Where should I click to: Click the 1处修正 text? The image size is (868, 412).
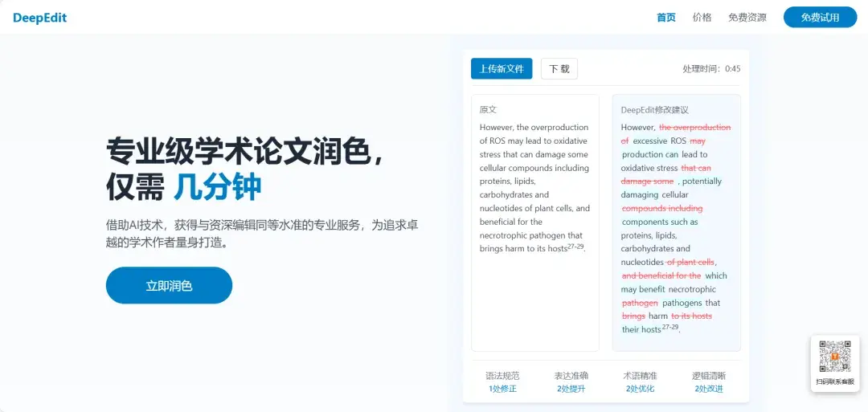(x=502, y=389)
